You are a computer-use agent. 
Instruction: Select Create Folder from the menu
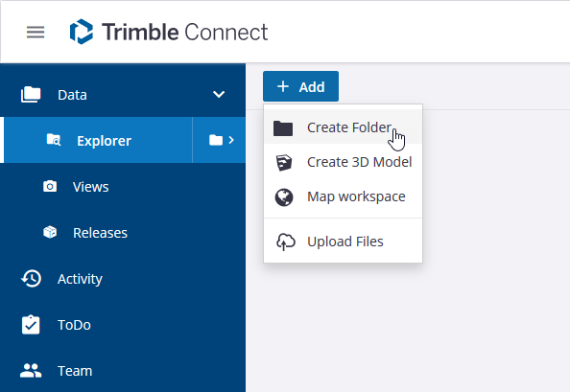[343, 127]
